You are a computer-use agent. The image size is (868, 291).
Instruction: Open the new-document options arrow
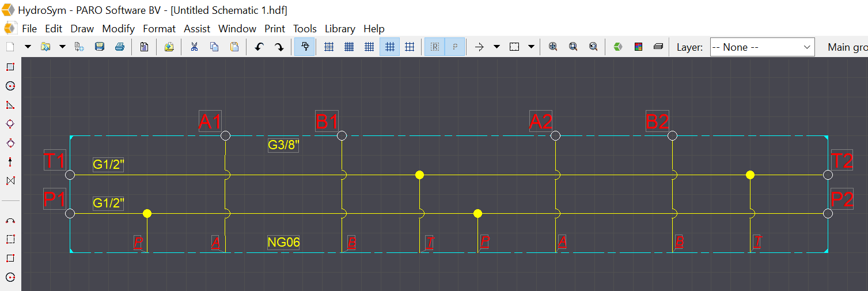pyautogui.click(x=27, y=47)
